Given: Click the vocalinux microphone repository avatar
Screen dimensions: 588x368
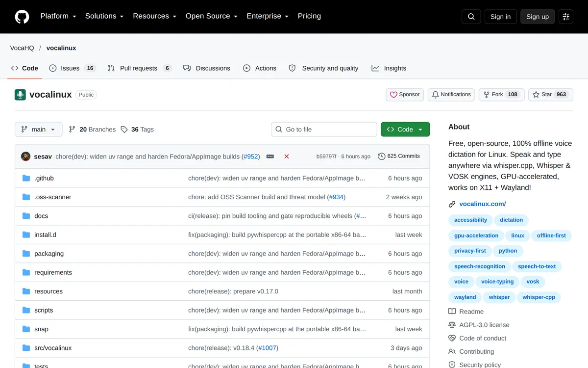Looking at the screenshot, I should pyautogui.click(x=20, y=95).
